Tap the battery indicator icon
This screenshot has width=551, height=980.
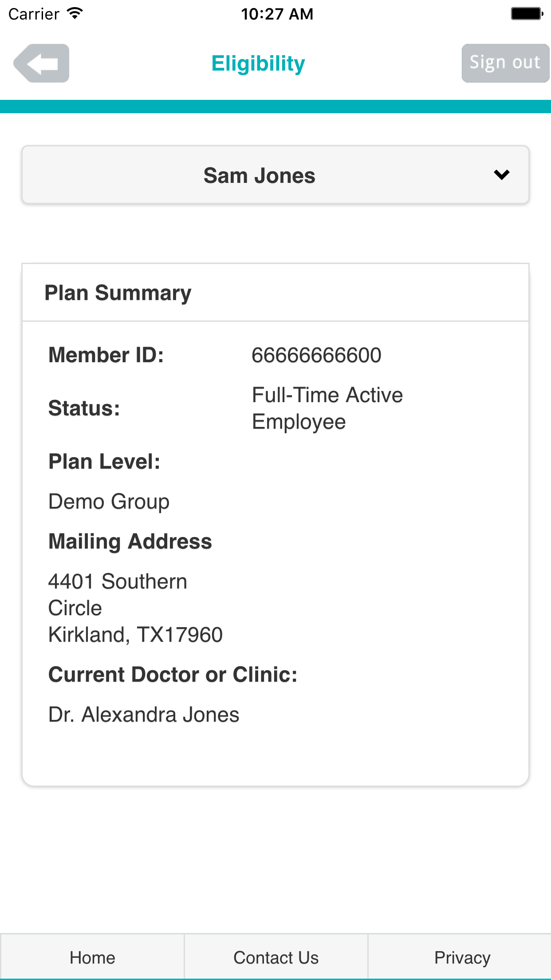527,14
